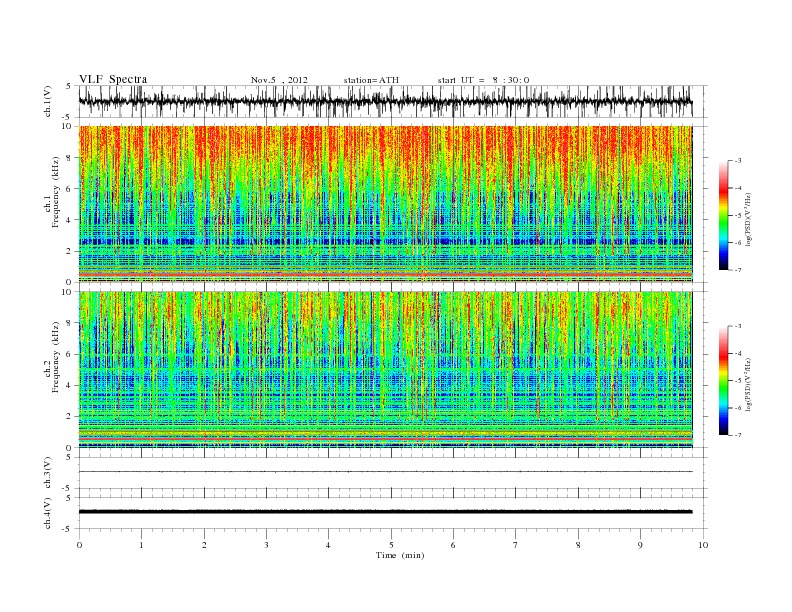Select the "start UT = 8 :30: 0" text

[x=483, y=80]
